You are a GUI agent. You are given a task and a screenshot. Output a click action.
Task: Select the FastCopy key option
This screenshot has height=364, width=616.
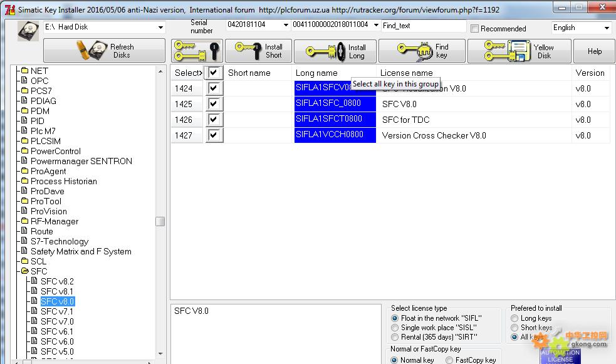pyautogui.click(x=449, y=360)
